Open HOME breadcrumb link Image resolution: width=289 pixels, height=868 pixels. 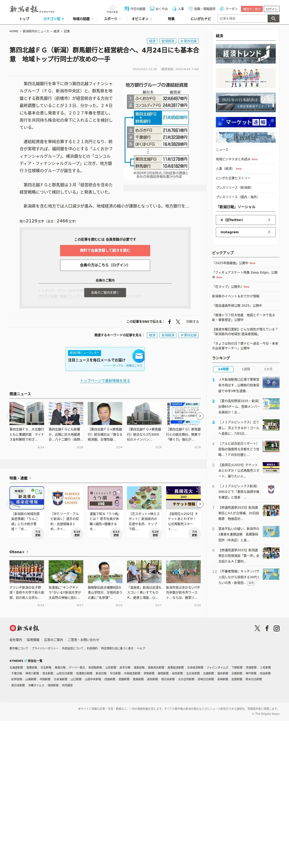pos(14,31)
